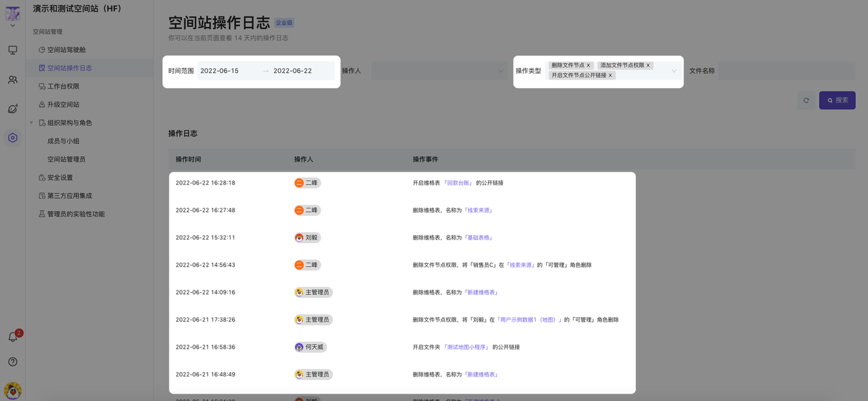Click the user avatar at bottom left
The width and height of the screenshot is (868, 401).
coord(12,390)
